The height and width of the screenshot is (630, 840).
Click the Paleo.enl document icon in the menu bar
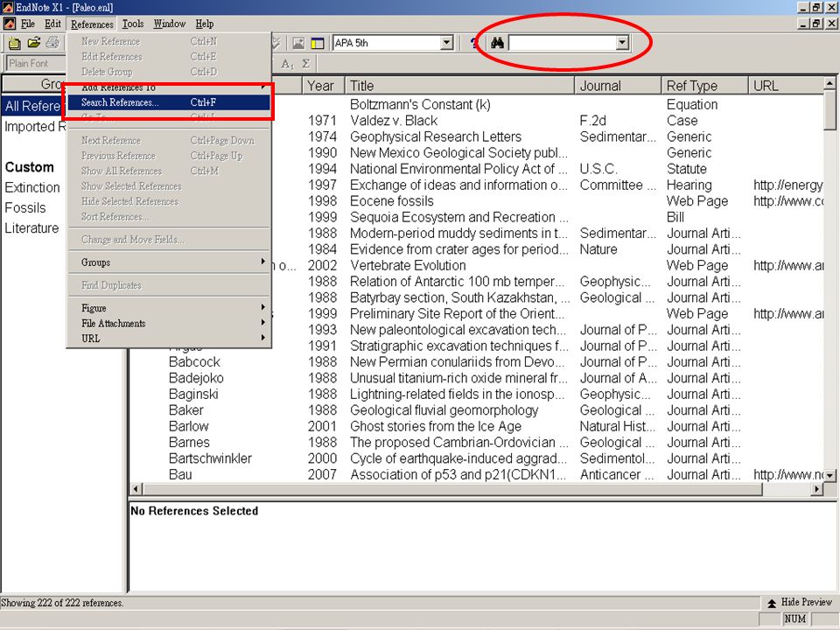(9, 24)
